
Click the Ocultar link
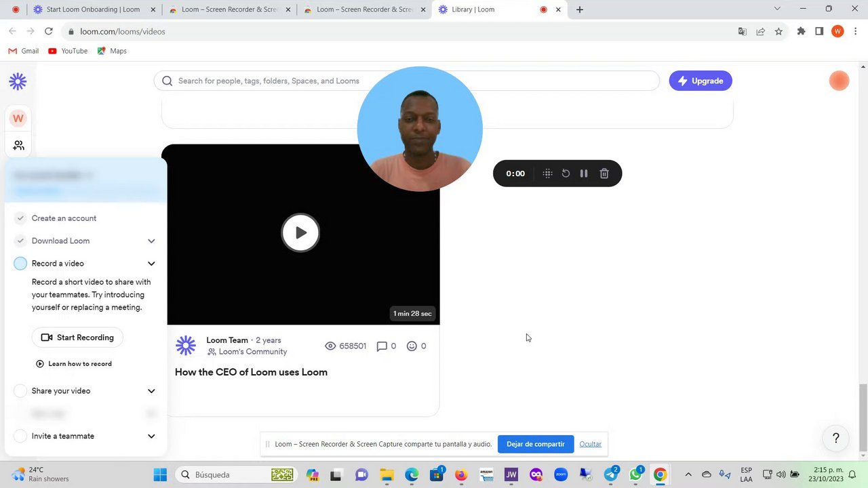pos(590,444)
